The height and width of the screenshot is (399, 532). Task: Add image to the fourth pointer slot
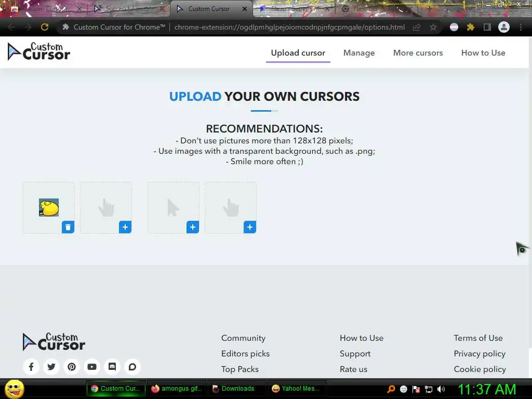click(250, 227)
